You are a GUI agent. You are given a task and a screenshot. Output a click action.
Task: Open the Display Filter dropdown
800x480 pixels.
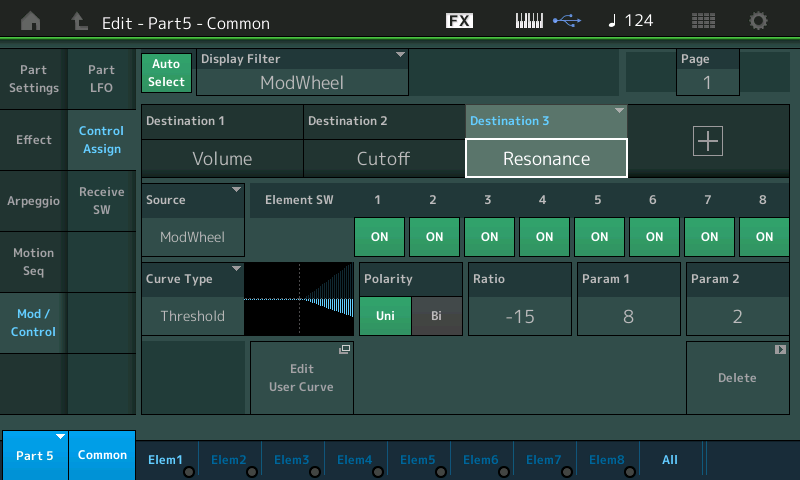[303, 73]
